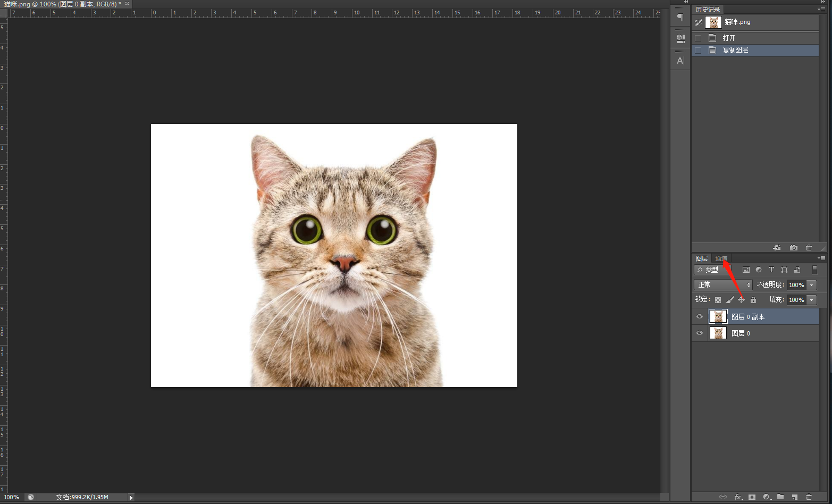832x504 pixels.
Task: Select the 复制图层 history state
Action: click(x=755, y=51)
